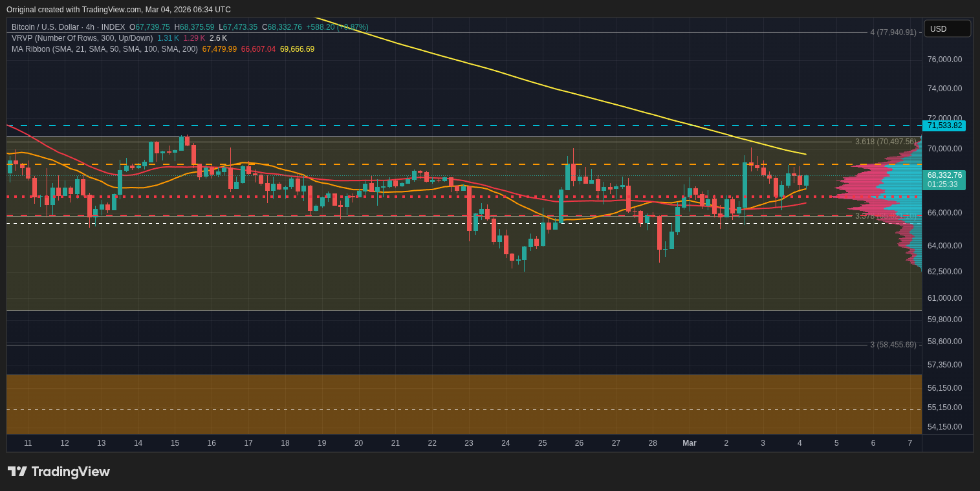
Task: Click the orange MA value 67,479.99
Action: pos(219,49)
